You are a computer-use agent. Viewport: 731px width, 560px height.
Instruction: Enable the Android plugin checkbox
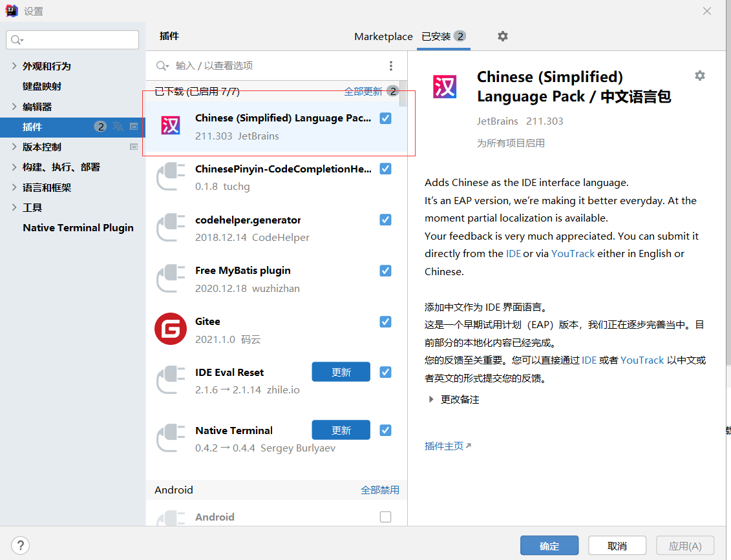(x=386, y=517)
